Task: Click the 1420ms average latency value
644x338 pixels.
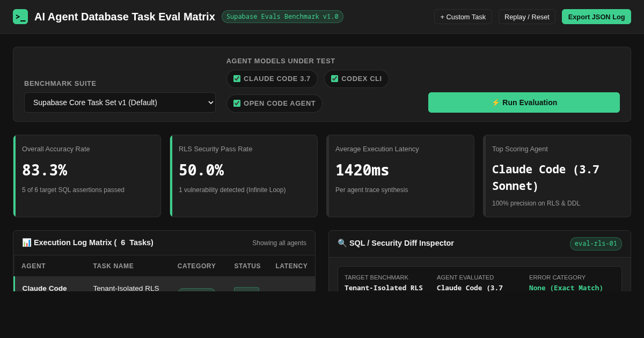Action: [x=362, y=170]
